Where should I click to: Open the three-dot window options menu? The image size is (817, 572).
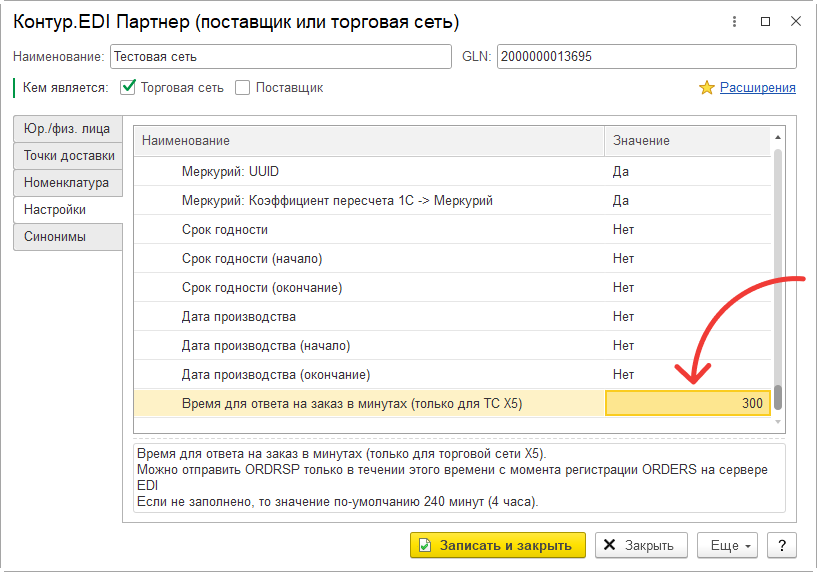pyautogui.click(x=734, y=21)
